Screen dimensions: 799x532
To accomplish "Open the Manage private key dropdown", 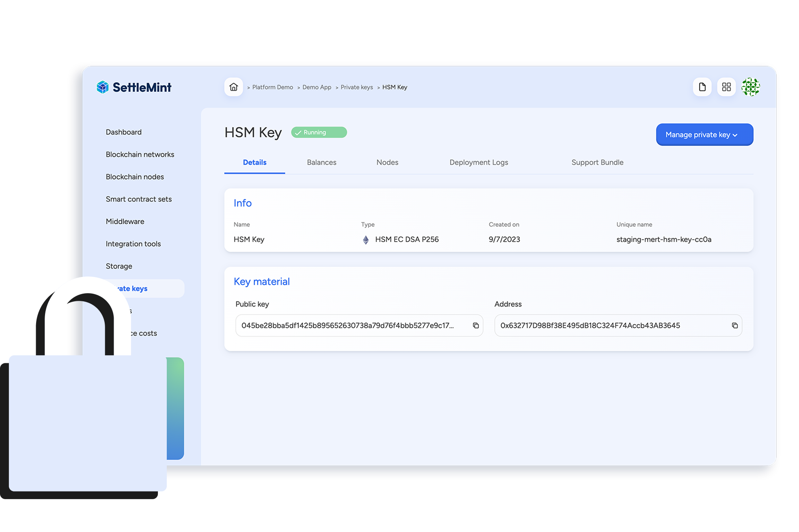I will 704,134.
